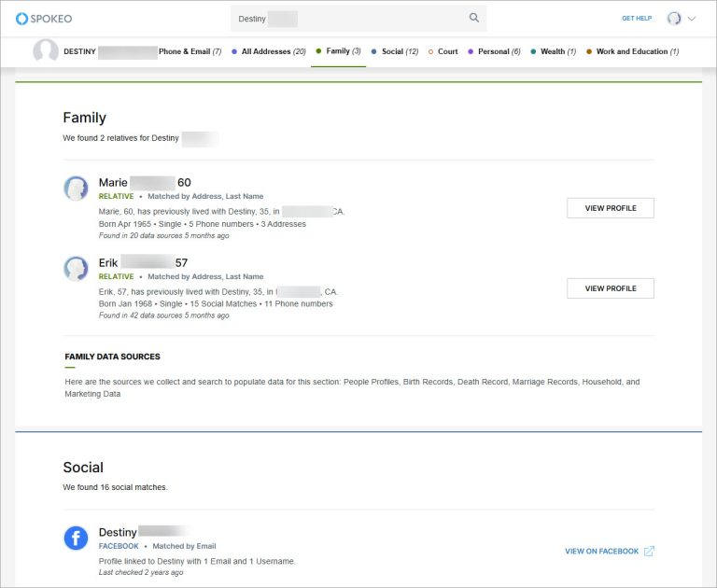Screen dimensions: 717x588
Task: Click the Facebook logo icon
Action: click(x=76, y=539)
